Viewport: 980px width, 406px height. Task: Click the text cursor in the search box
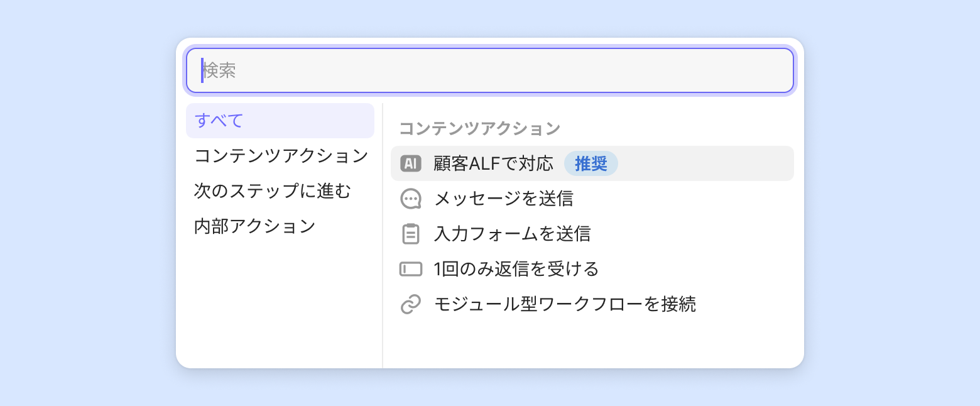pos(202,70)
